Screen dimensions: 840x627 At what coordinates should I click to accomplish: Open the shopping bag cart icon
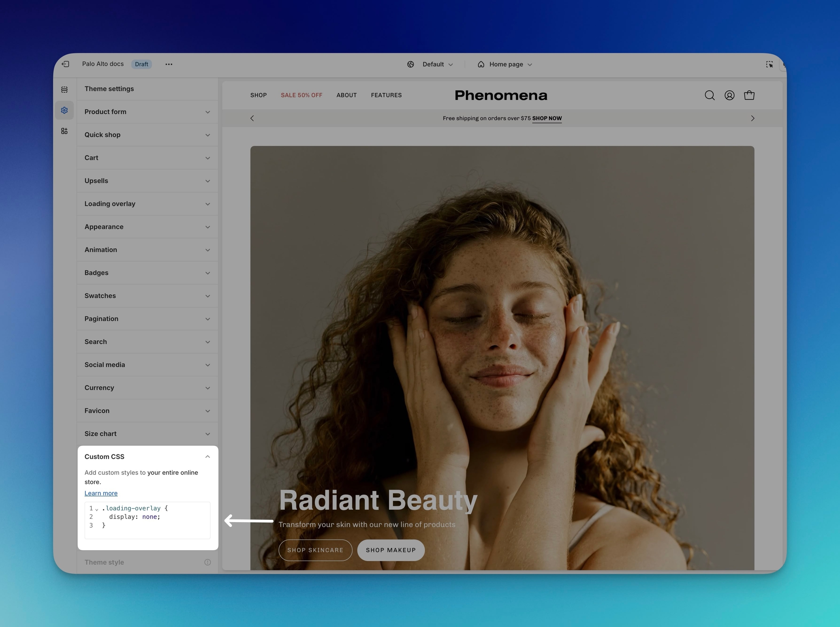749,95
